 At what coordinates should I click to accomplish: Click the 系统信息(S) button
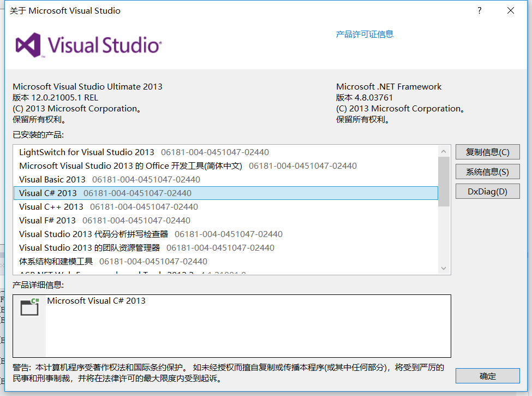pyautogui.click(x=487, y=172)
